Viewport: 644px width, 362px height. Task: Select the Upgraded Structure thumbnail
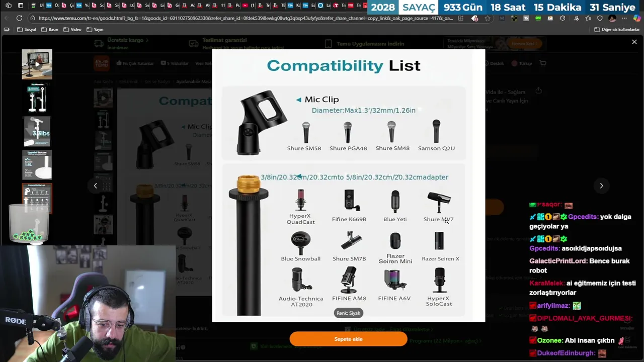(x=37, y=164)
